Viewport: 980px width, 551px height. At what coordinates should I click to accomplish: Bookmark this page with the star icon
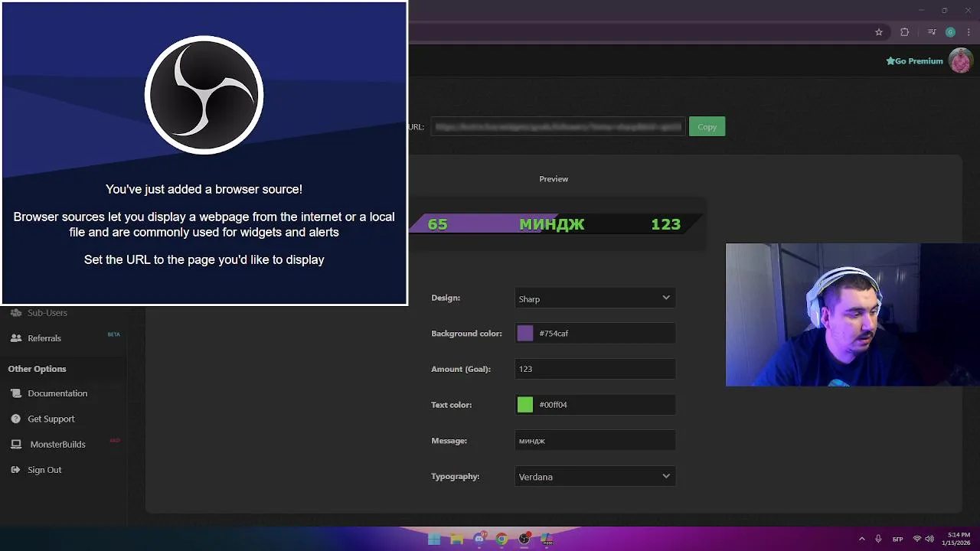coord(879,32)
